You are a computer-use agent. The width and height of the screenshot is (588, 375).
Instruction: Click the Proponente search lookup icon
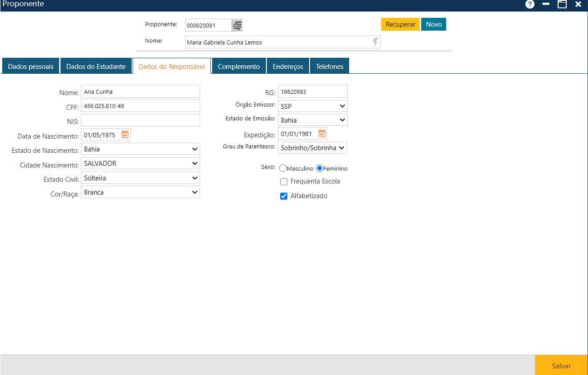[237, 26]
